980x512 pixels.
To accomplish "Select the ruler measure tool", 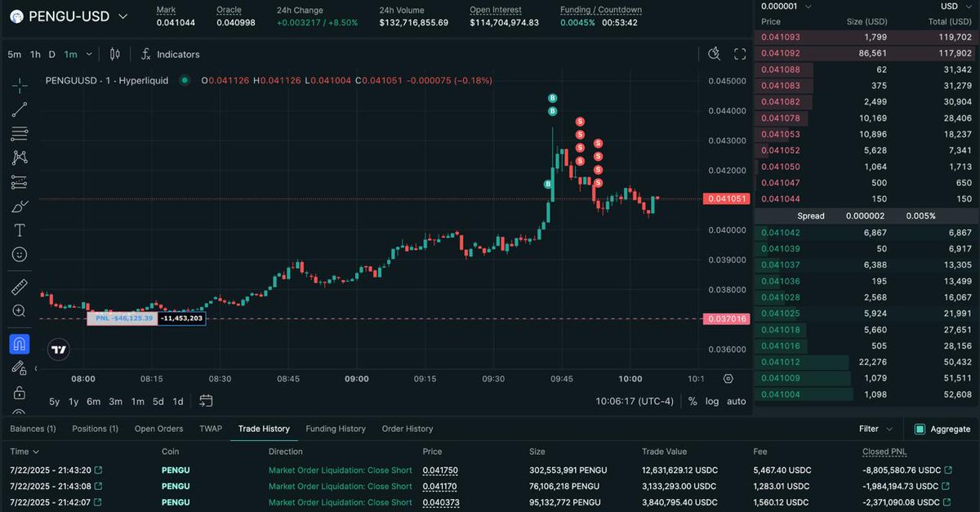I will click(20, 287).
